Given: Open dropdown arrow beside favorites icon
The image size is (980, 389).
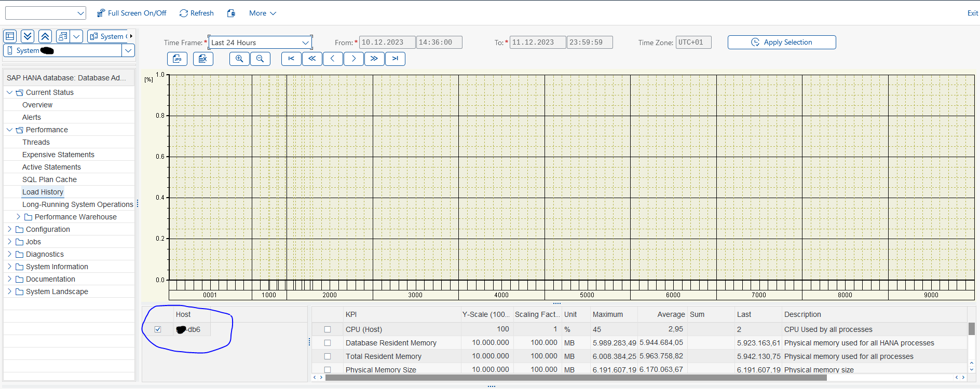Looking at the screenshot, I should point(77,36).
